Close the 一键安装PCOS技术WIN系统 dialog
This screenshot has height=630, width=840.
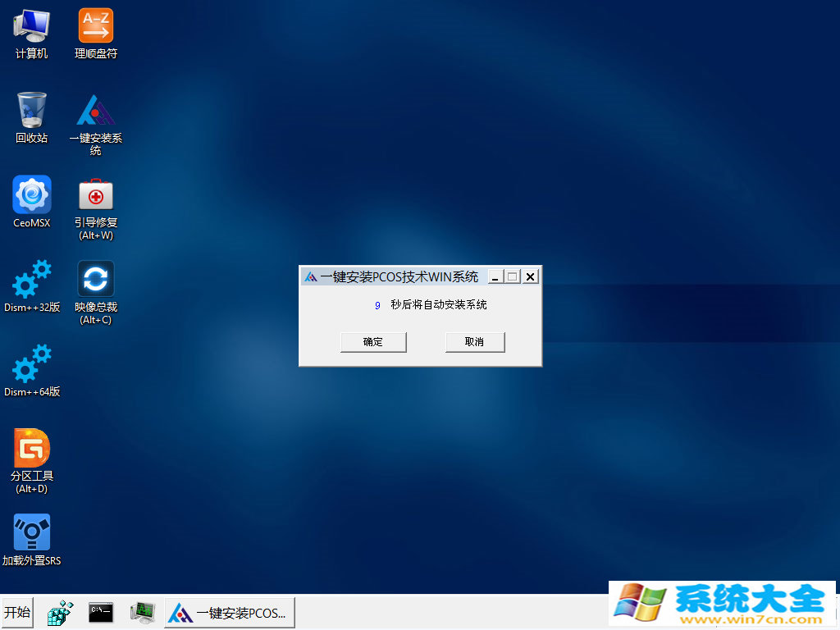coord(531,276)
